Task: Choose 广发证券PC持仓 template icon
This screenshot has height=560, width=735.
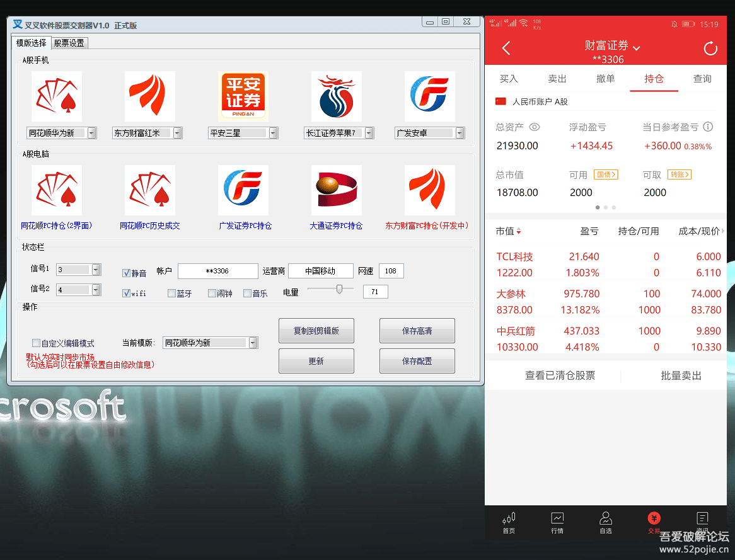Action: [x=243, y=190]
